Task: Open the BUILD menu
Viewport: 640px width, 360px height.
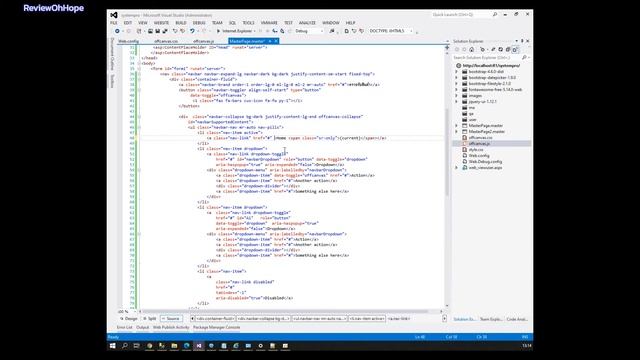Action: point(180,23)
